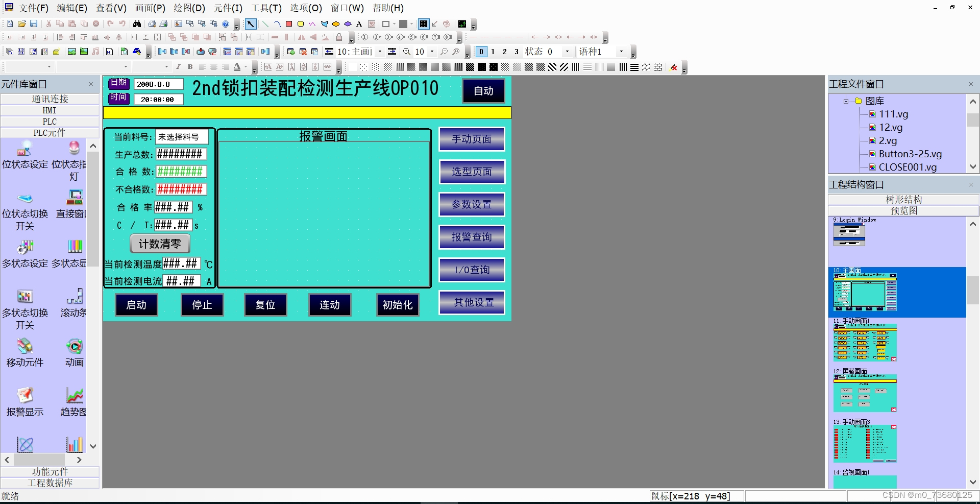Open the 状态 0 dropdown
This screenshot has width=980, height=504.
pyautogui.click(x=567, y=52)
